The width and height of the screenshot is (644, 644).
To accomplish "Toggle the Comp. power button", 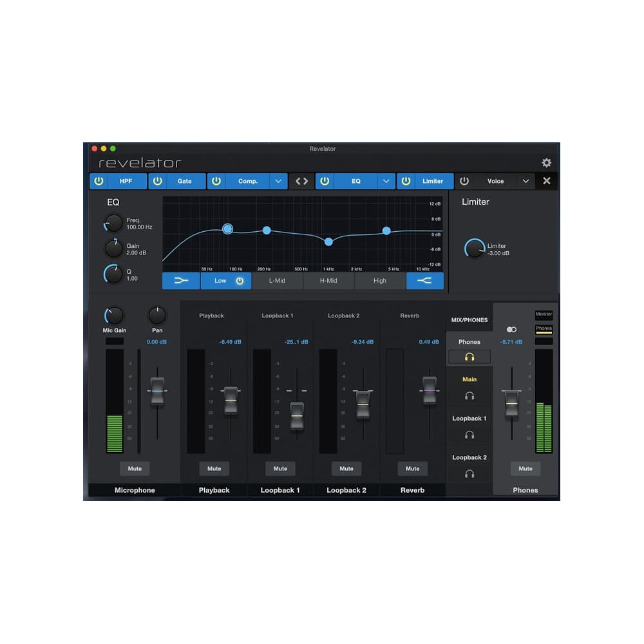I will [216, 181].
